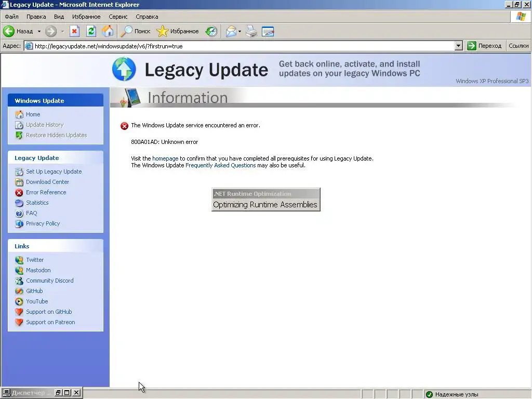Click the Optimizing Runtime Assemblies popup text

click(265, 205)
